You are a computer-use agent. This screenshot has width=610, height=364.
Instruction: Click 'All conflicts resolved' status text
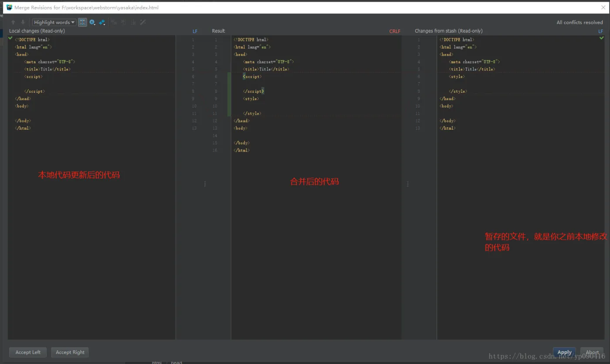point(579,22)
